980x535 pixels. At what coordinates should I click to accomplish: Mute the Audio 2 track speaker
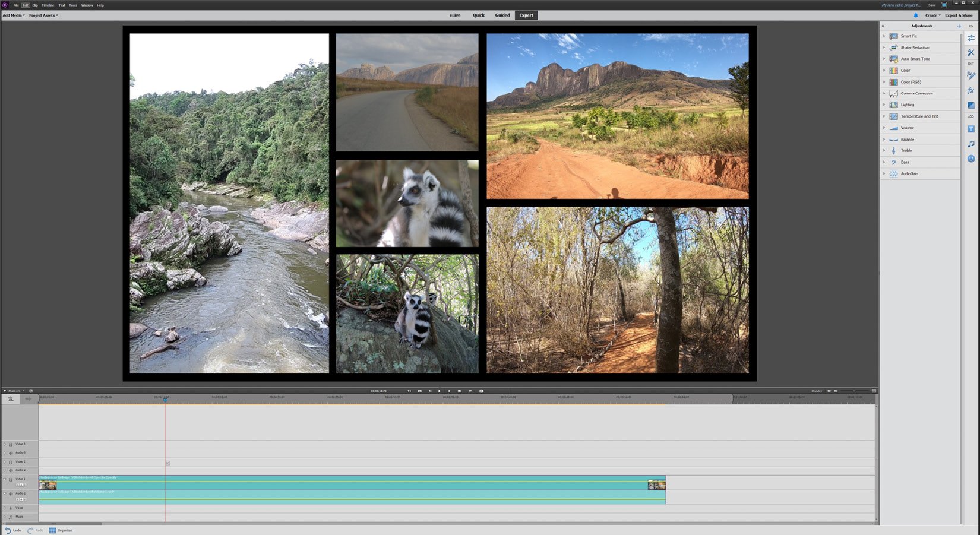[11, 470]
